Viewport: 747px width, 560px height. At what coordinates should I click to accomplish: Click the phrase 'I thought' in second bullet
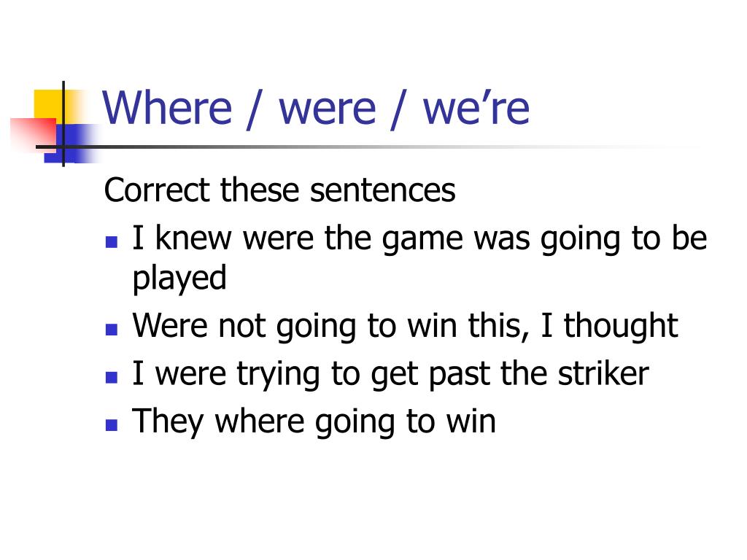tap(610, 326)
